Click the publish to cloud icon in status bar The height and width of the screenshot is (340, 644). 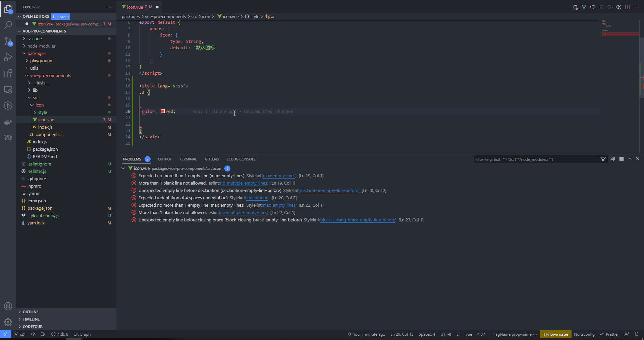coord(33,334)
